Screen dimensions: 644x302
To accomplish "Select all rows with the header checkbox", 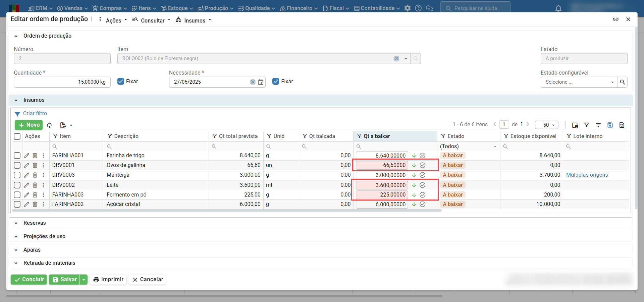I will (x=17, y=136).
